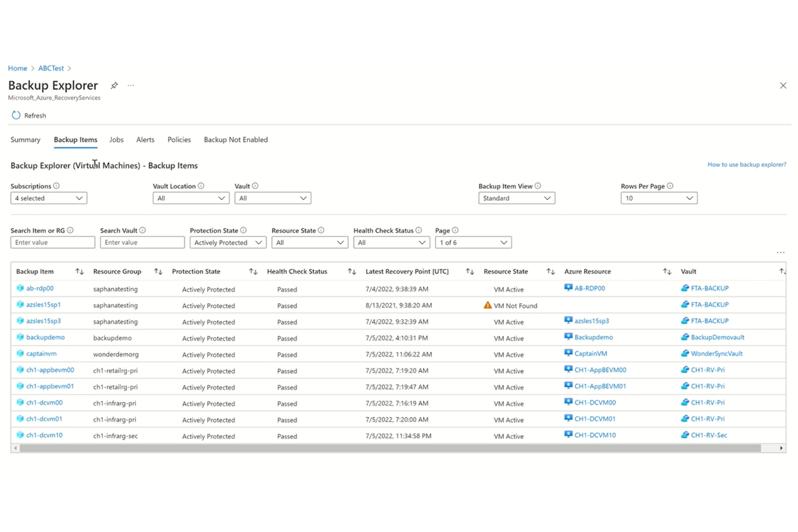Switch to the Summary tab
The height and width of the screenshot is (532, 798).
[25, 140]
